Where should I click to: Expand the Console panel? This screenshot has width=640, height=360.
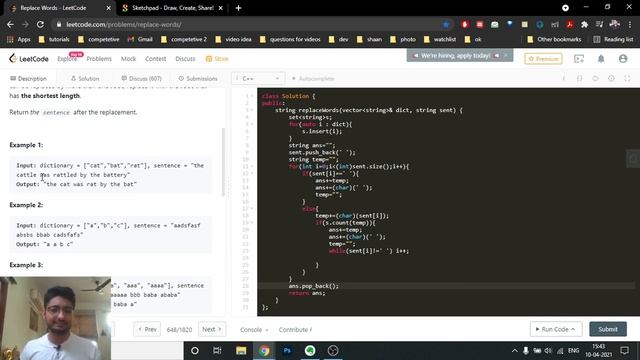coord(254,329)
